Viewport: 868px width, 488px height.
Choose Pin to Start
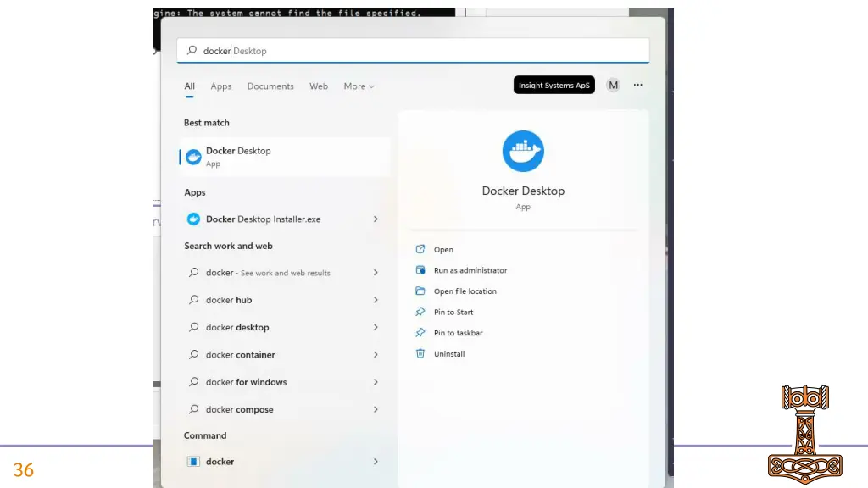453,312
